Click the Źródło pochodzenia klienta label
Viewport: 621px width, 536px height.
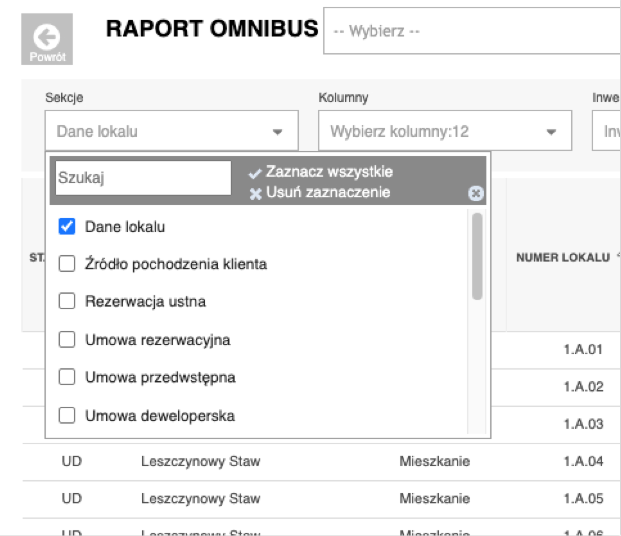coord(176,264)
